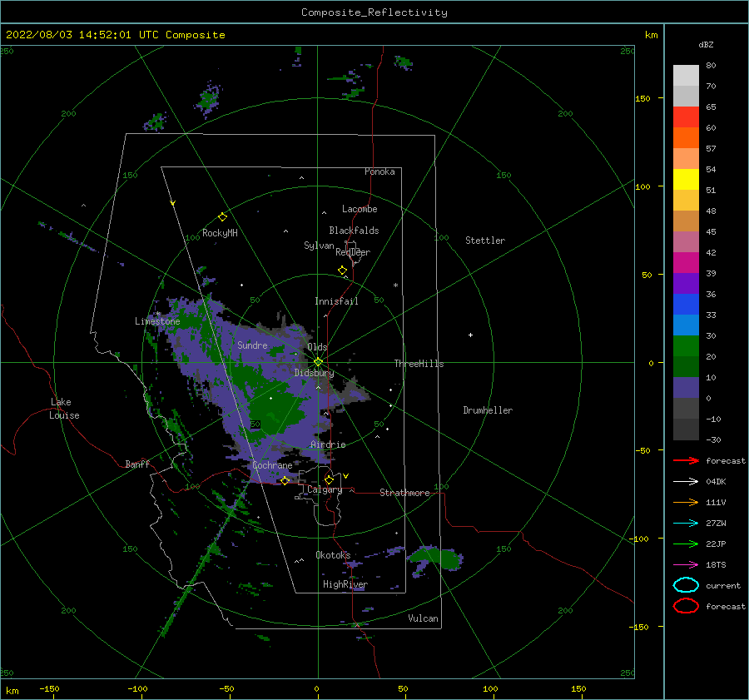Click the yellow 51-54 dBZ color swatch

(686, 179)
